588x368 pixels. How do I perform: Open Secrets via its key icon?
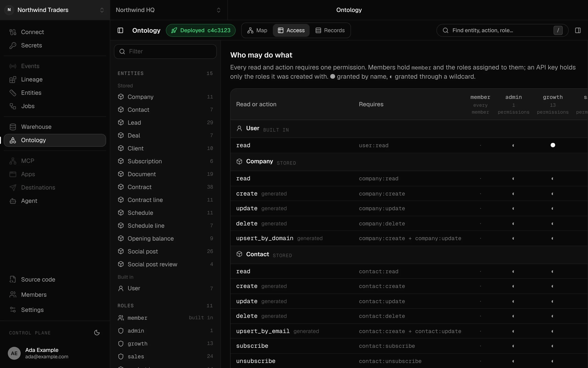point(13,45)
